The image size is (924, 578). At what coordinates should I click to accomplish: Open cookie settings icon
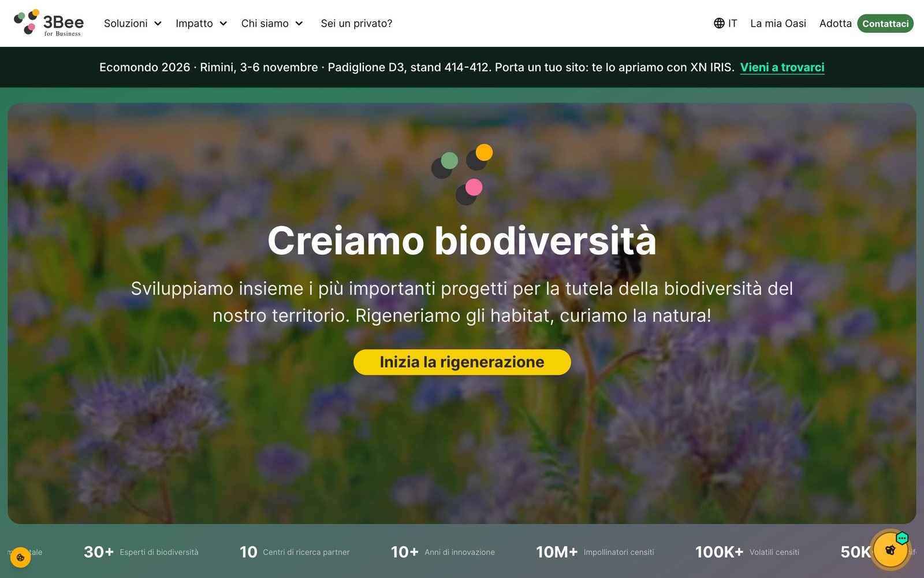[x=20, y=558]
